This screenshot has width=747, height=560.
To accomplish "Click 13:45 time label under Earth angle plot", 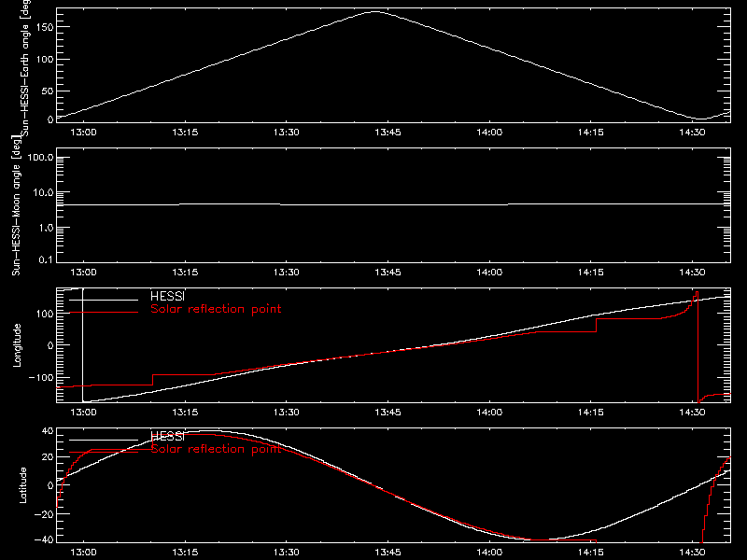I will [388, 133].
